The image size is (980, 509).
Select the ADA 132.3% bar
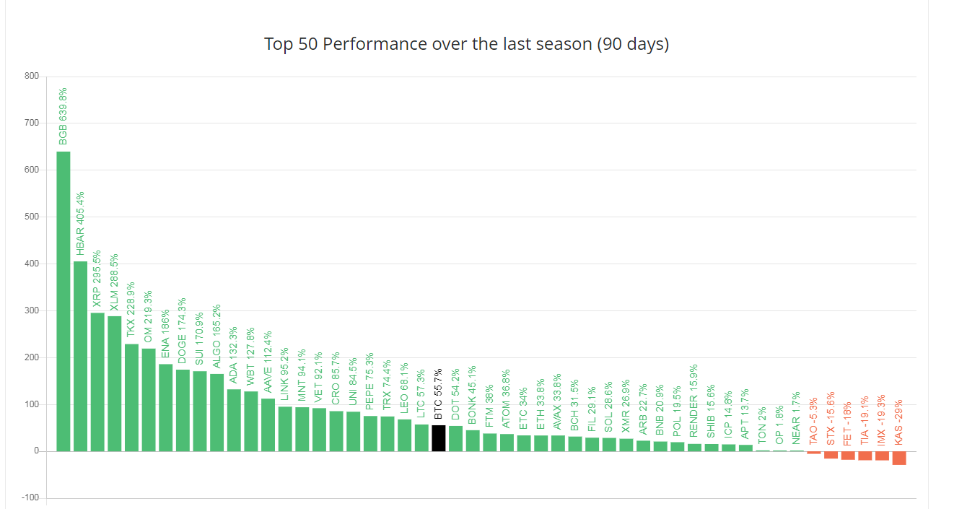click(x=234, y=420)
